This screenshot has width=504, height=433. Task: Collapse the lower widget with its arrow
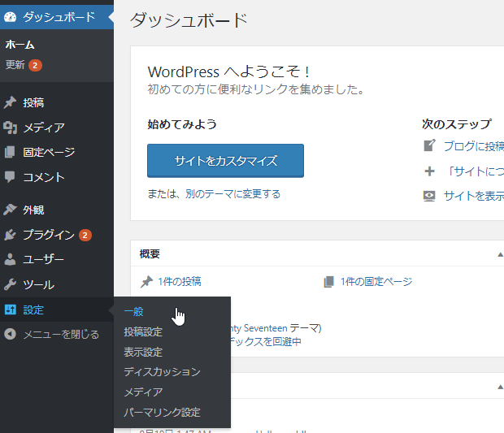tap(500, 387)
